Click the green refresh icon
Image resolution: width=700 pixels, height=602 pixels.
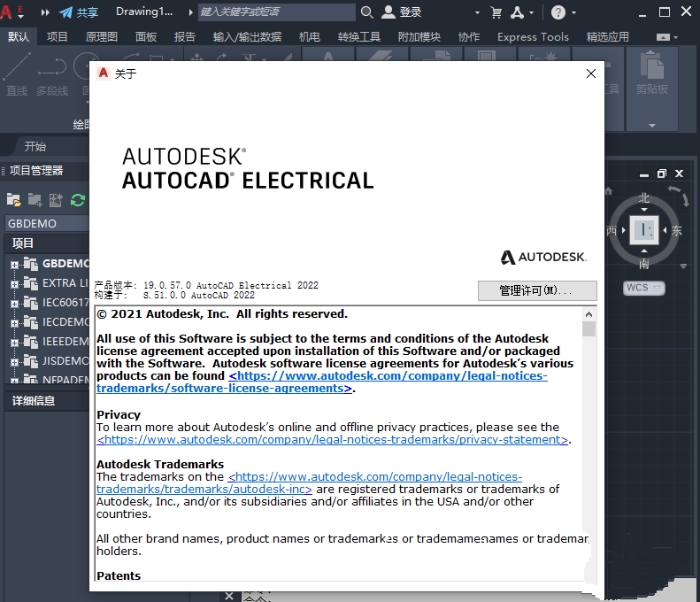click(78, 199)
